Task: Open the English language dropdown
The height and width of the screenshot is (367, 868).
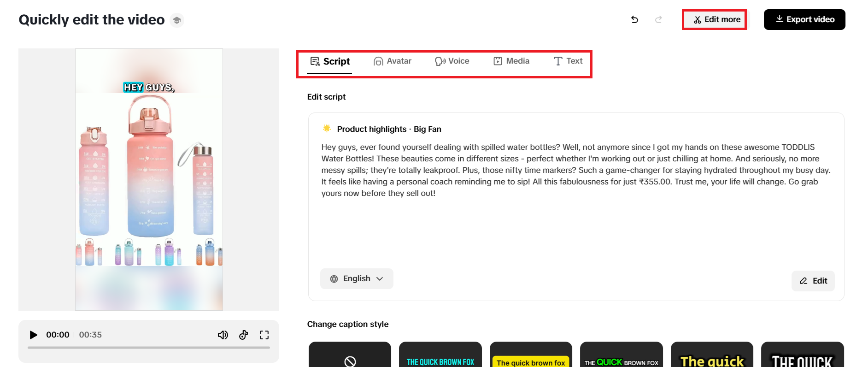Action: 357,279
